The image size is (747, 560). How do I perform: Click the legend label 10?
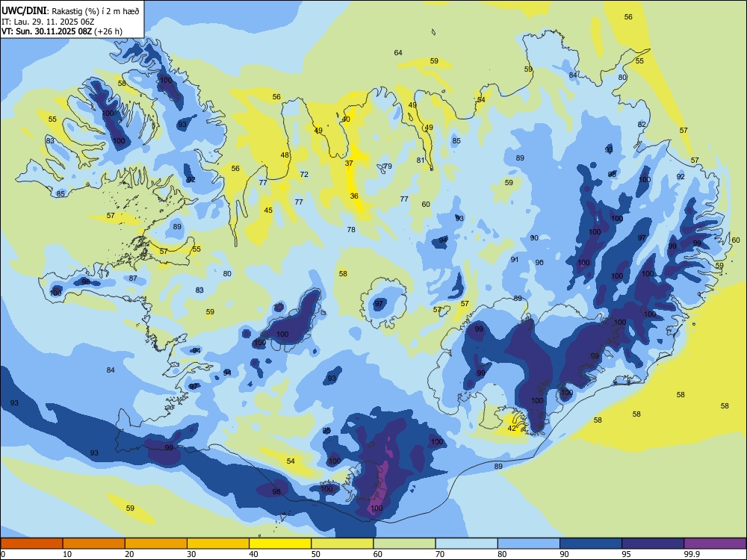[67, 554]
